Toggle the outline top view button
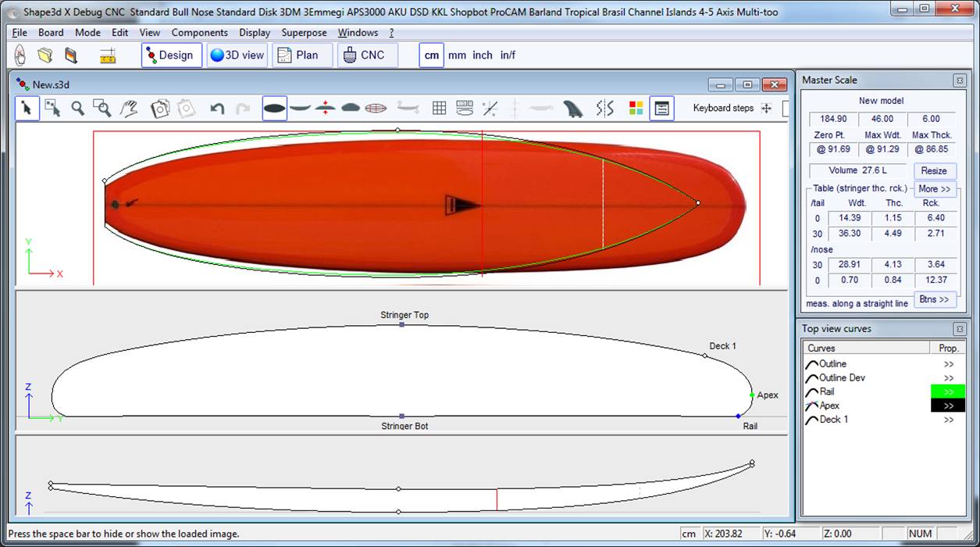This screenshot has height=547, width=980. (274, 109)
